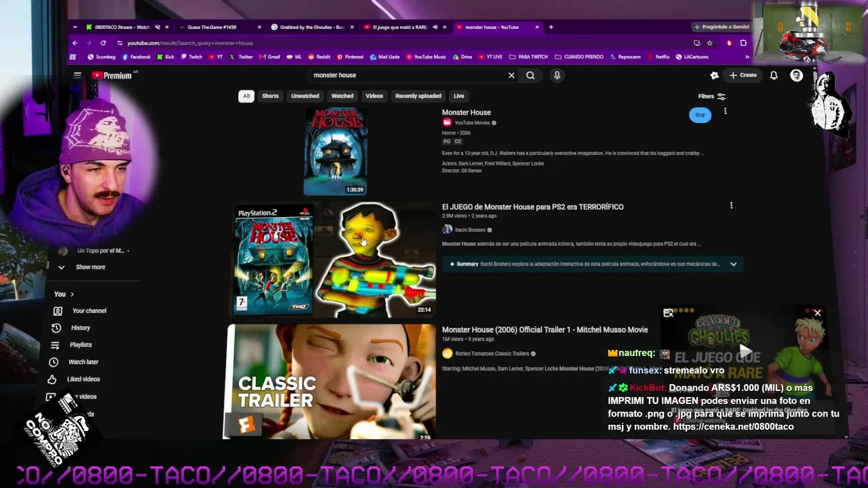The image size is (868, 488).
Task: Select the Shorts filter chip
Action: [271, 96]
